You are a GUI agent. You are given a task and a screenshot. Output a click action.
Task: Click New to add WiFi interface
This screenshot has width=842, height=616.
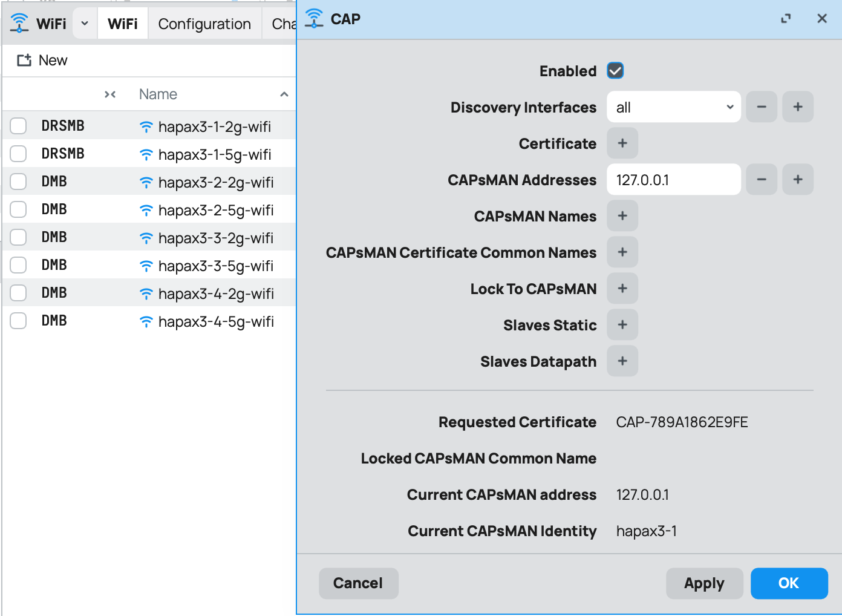[x=42, y=61]
